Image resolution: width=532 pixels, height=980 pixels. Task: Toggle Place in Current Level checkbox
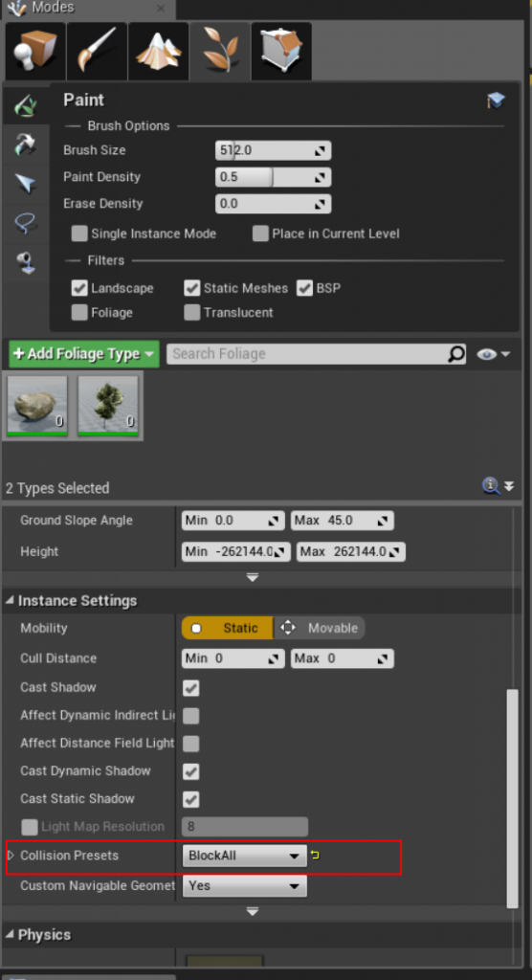tap(260, 234)
